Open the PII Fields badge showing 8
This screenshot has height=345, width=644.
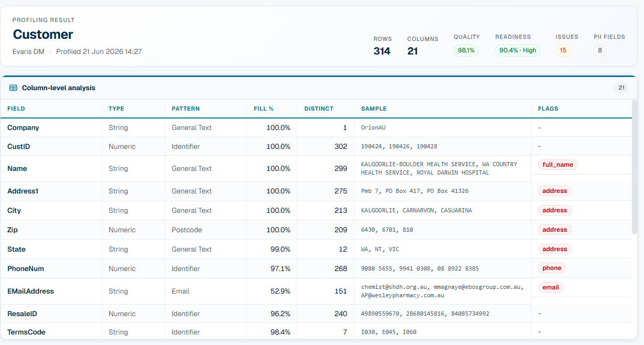pos(599,50)
